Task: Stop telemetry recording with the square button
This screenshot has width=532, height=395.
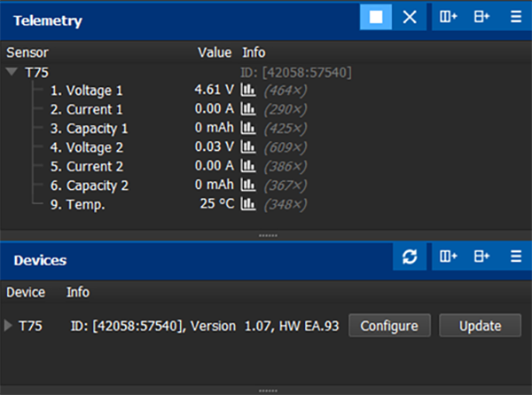Action: coord(376,18)
